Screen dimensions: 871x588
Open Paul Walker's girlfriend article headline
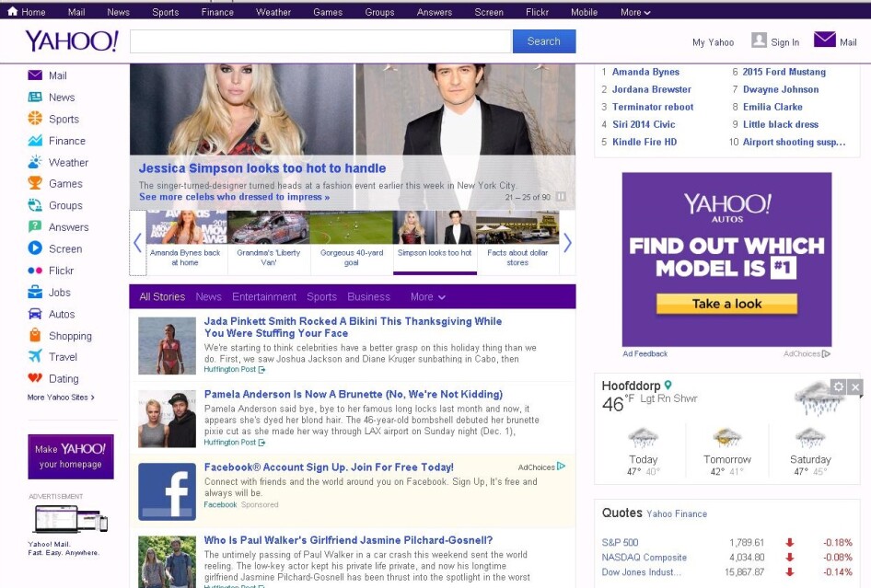coord(348,540)
